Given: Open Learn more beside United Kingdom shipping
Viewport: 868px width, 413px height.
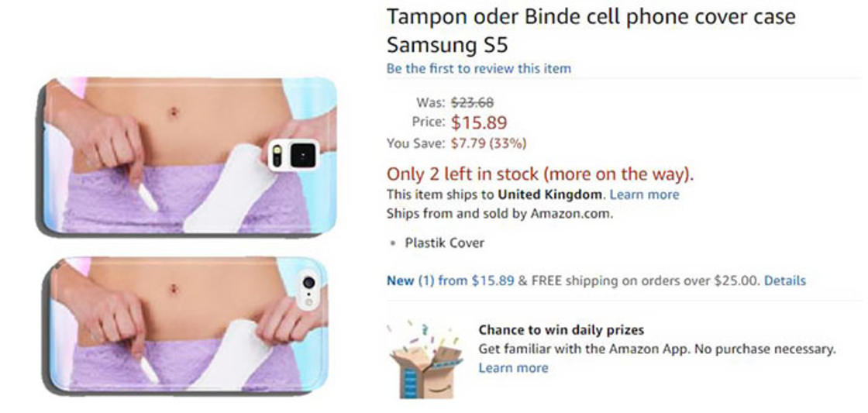Looking at the screenshot, I should point(644,194).
